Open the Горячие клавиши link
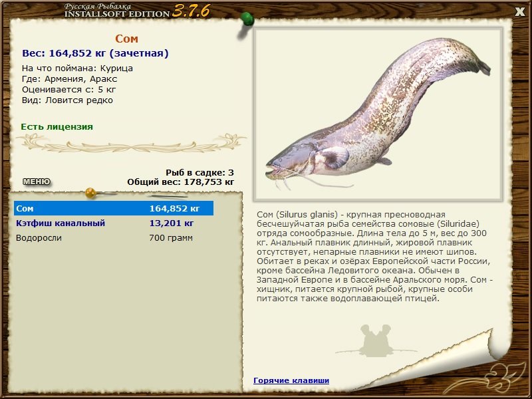This screenshot has width=532, height=399. click(291, 380)
